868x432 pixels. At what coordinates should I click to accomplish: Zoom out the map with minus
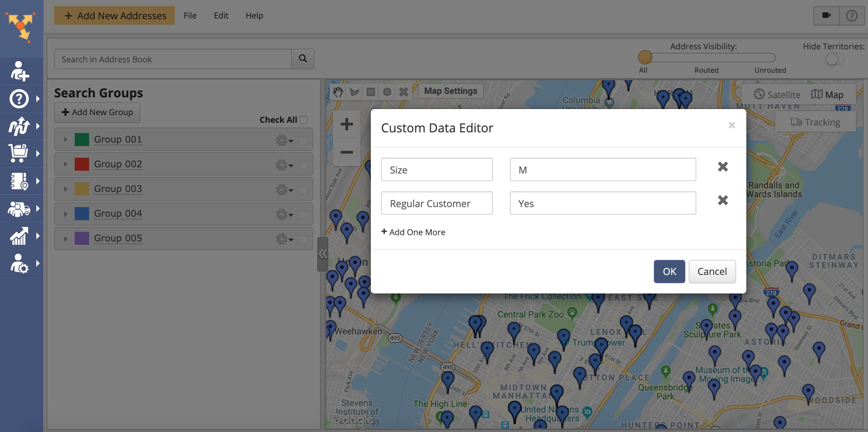coord(346,152)
